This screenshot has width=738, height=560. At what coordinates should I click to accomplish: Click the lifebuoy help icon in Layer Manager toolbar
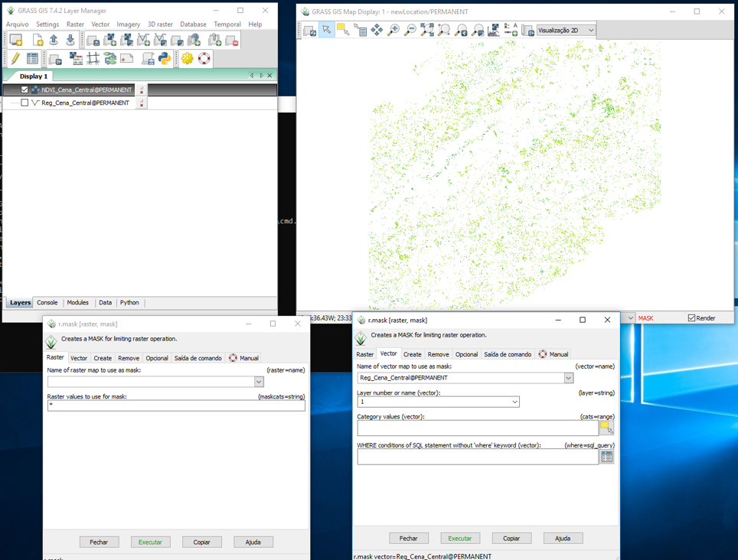[204, 59]
